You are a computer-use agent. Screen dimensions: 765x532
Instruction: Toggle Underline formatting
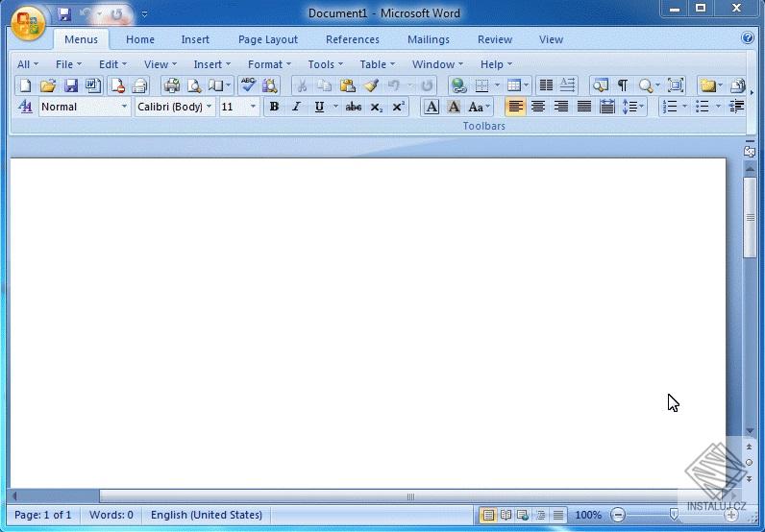(319, 107)
